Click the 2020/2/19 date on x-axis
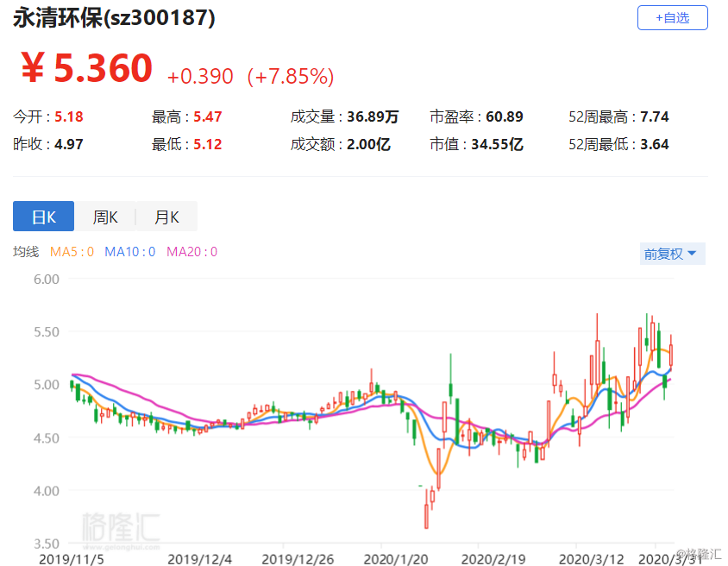This screenshot has height=566, width=728. point(493,558)
